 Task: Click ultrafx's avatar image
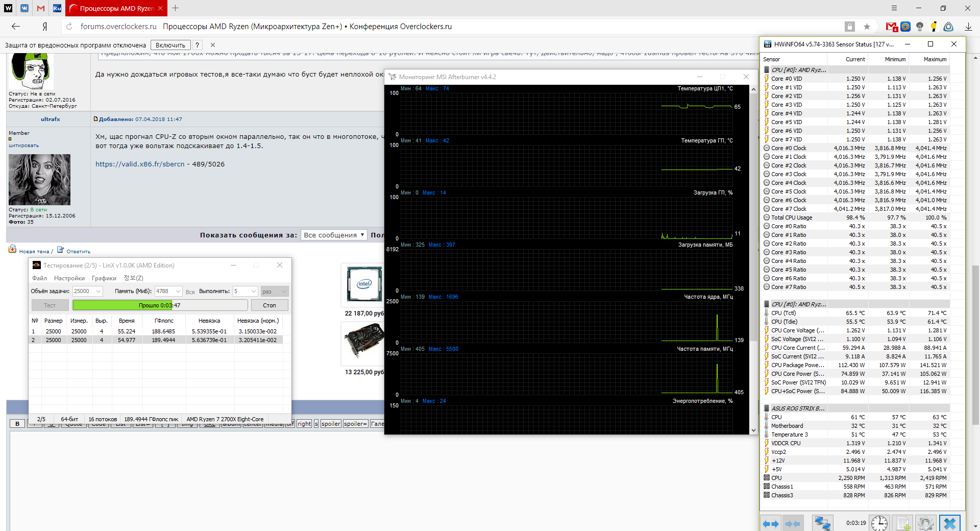pos(39,180)
